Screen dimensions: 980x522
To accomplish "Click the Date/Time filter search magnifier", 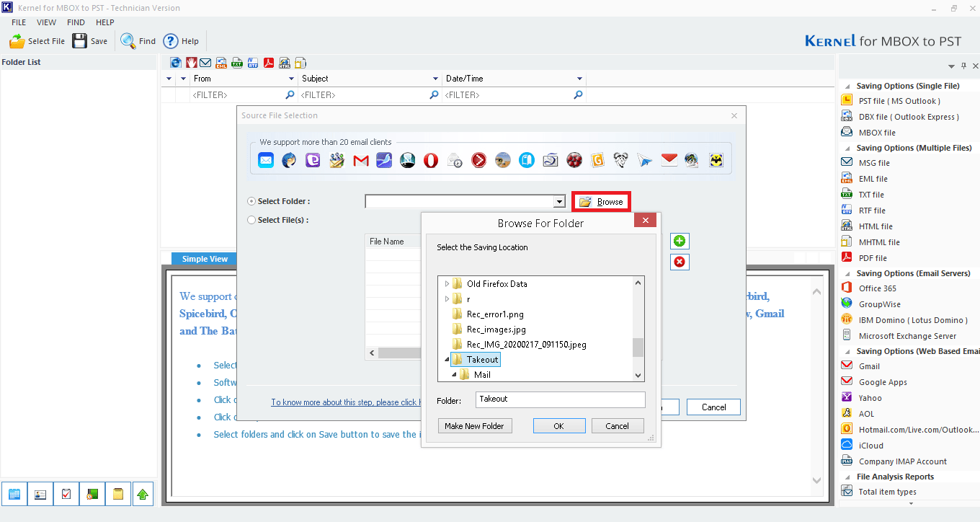I will pos(578,94).
